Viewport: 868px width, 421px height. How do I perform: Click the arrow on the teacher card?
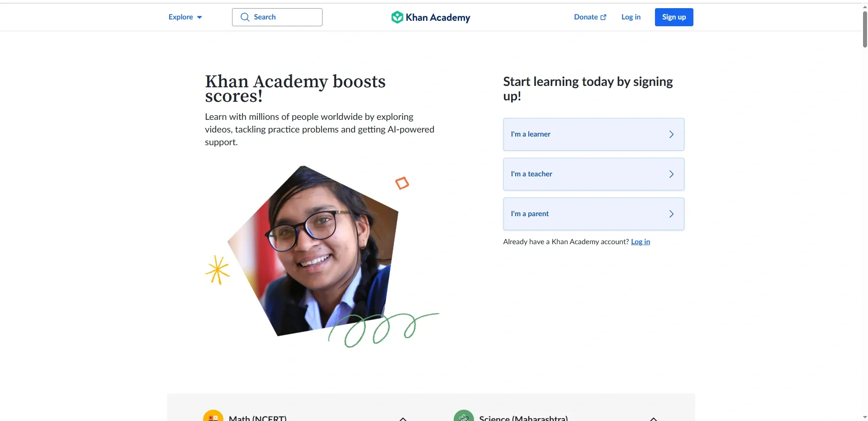(671, 174)
